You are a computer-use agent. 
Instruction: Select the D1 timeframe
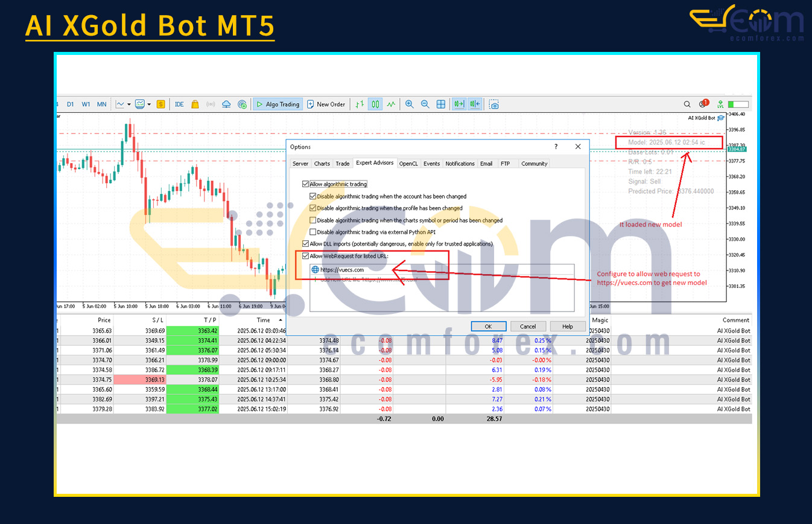pyautogui.click(x=70, y=104)
